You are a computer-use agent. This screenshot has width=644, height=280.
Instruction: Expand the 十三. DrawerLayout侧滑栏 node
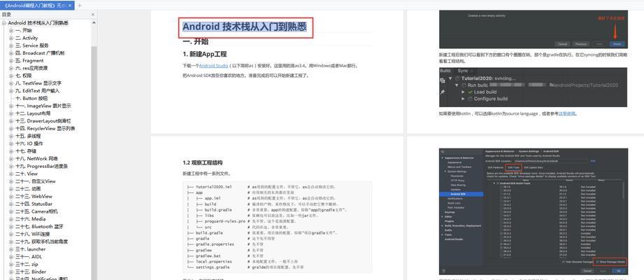(11, 121)
